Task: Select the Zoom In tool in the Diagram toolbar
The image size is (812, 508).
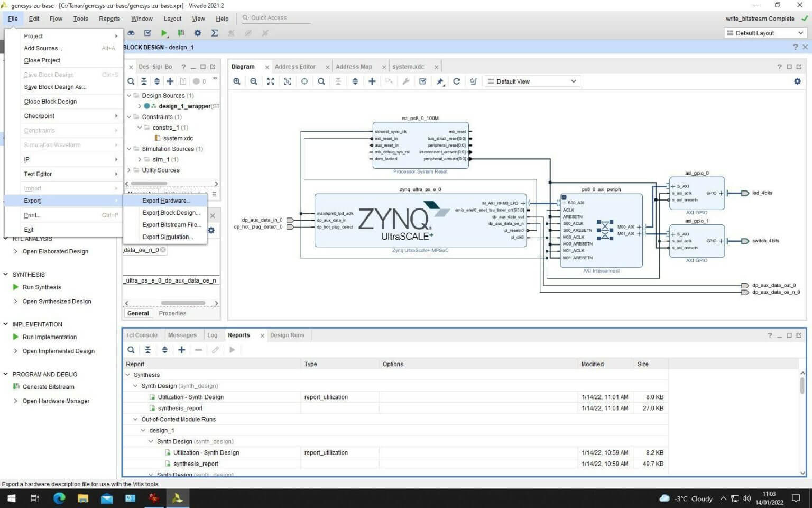Action: [237, 81]
